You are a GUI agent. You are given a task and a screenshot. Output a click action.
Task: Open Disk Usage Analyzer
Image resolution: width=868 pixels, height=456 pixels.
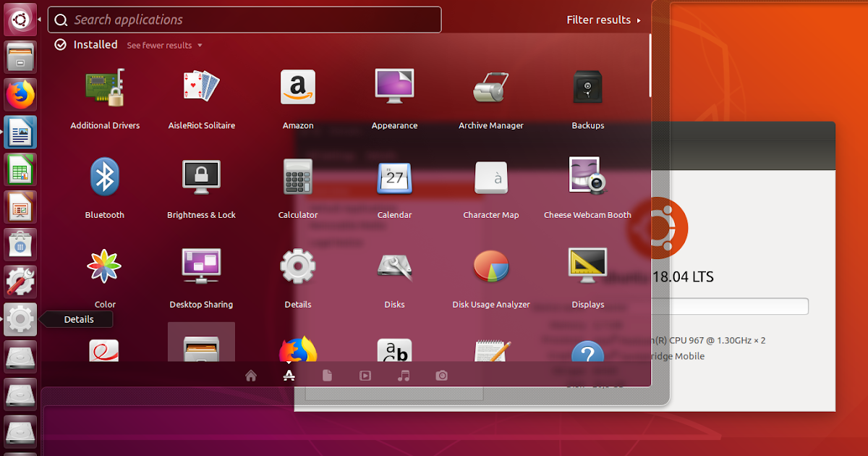point(491,266)
